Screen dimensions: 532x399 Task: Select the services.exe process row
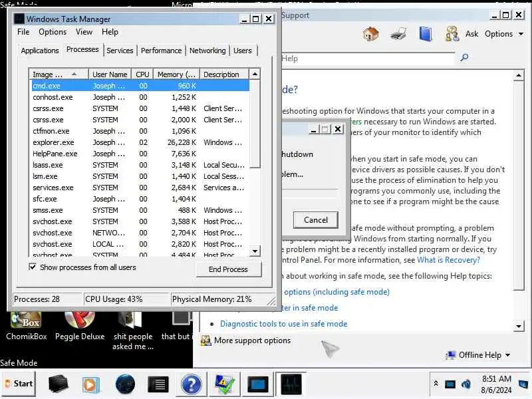click(x=140, y=188)
